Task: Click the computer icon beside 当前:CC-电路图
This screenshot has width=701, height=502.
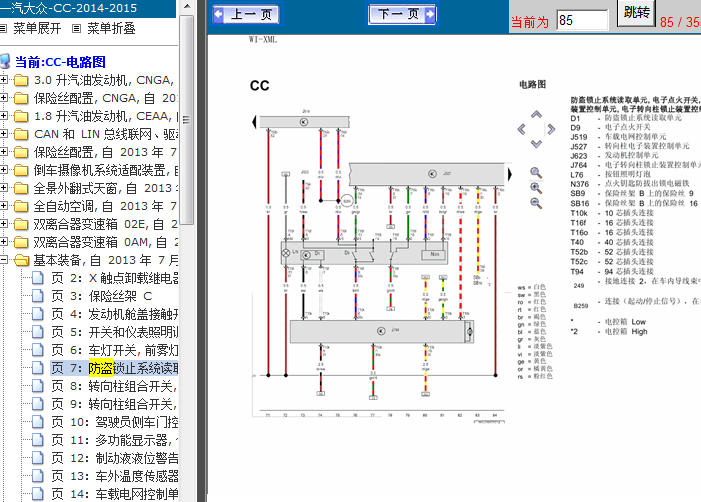Action: 5,62
